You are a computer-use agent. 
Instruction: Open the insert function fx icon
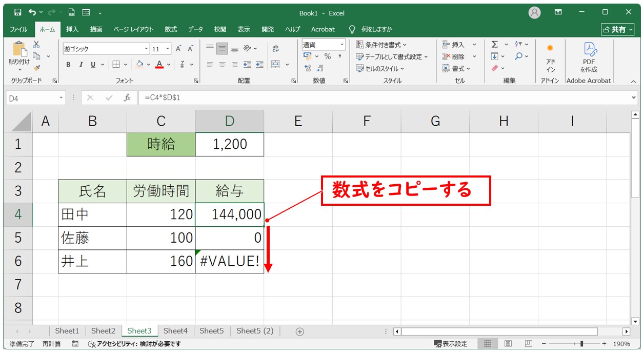pyautogui.click(x=127, y=98)
